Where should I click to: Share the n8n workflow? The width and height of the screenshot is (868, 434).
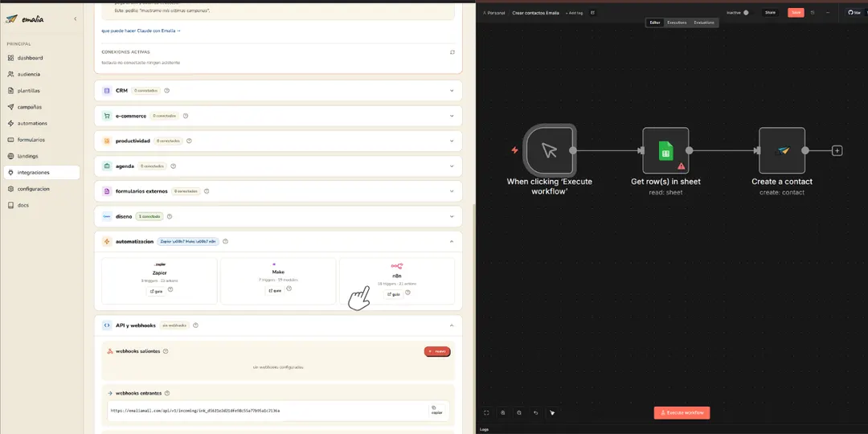point(770,12)
